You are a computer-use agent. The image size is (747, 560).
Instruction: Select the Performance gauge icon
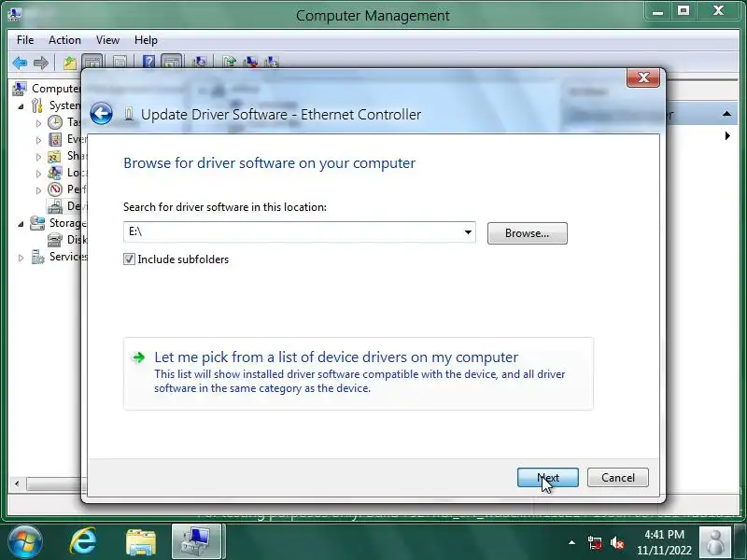[x=55, y=189]
